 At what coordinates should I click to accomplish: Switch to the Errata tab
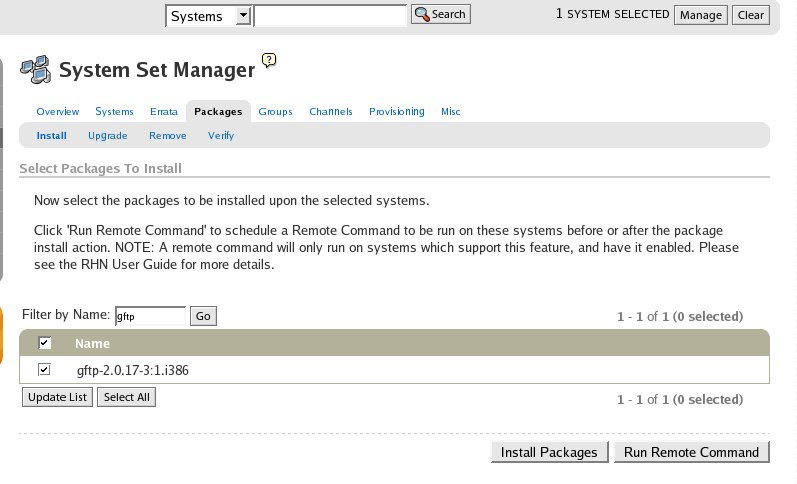click(164, 112)
